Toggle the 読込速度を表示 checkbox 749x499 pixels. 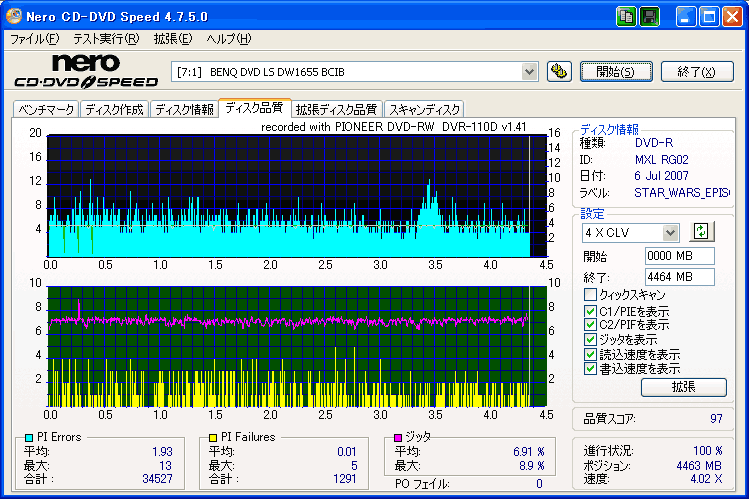coord(590,354)
